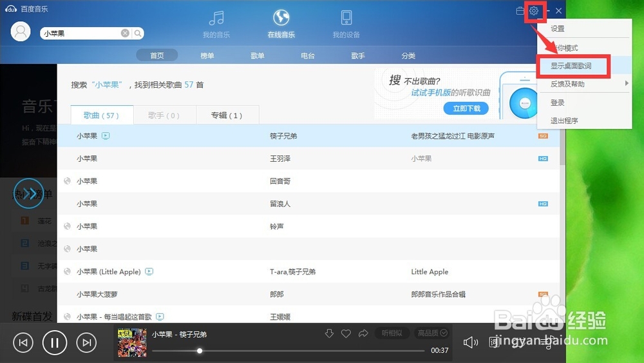Screen dimensions: 644x363
Task: Skip to next track
Action: [86, 342]
